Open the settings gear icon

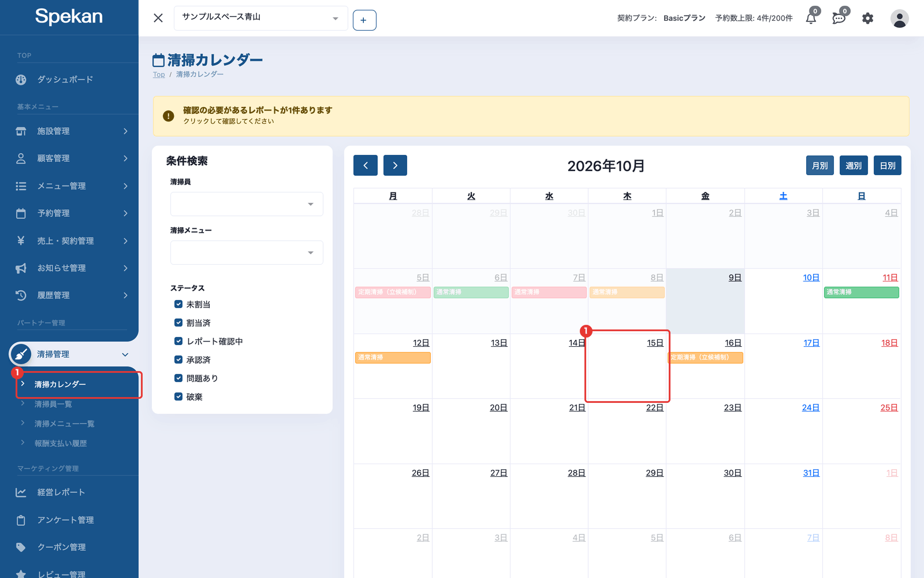click(x=867, y=18)
